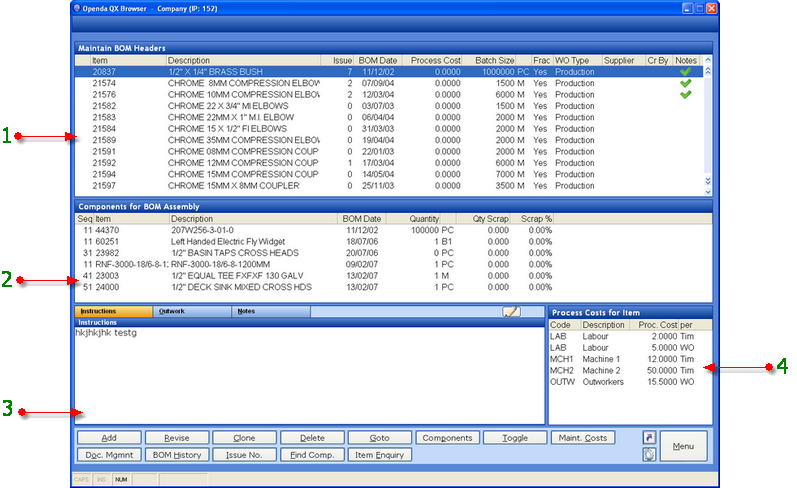Viewport: 797px width, 488px height.
Task: Click the Revise button
Action: pos(177,438)
